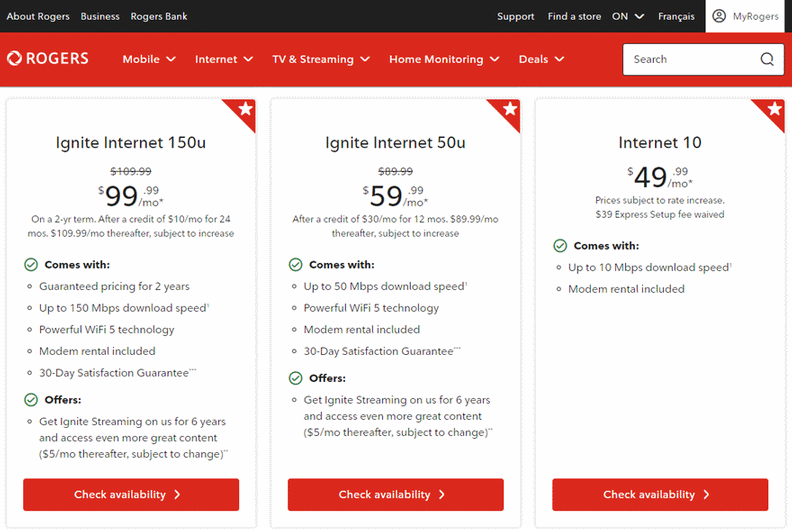The width and height of the screenshot is (792, 529).
Task: Open MyRogers account
Action: [745, 16]
